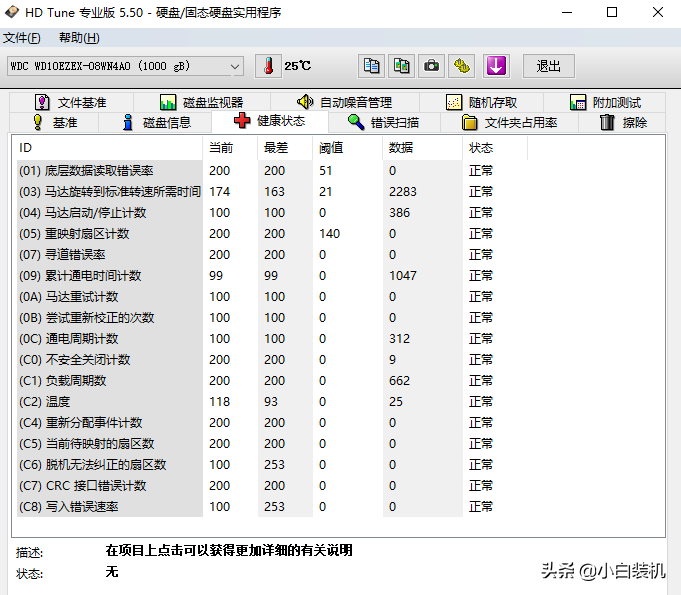
Task: Switch to the 随机存取 tab
Action: click(481, 102)
